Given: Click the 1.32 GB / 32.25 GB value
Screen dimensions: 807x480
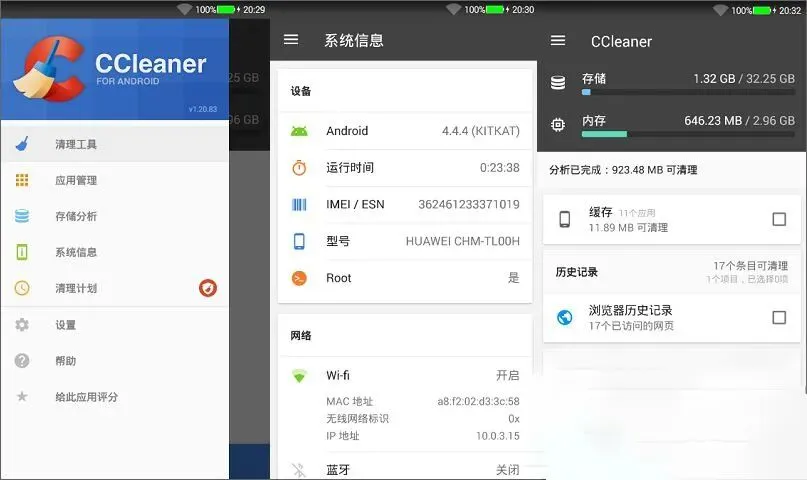Looking at the screenshot, I should pyautogui.click(x=744, y=79).
